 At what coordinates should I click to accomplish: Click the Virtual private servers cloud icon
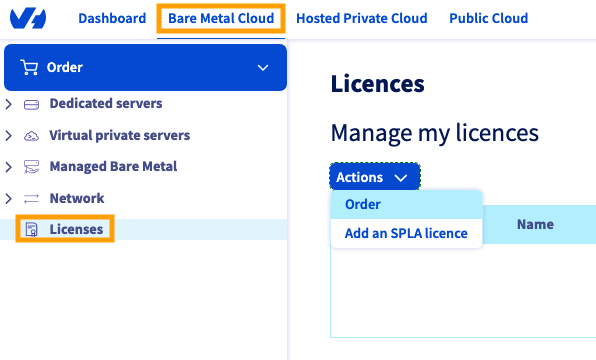(x=31, y=136)
